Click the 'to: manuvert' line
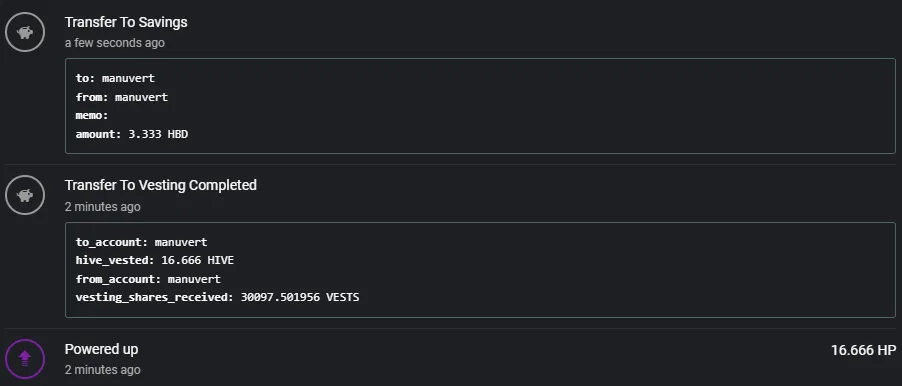Viewport: 902px width, 386px height. (115, 78)
